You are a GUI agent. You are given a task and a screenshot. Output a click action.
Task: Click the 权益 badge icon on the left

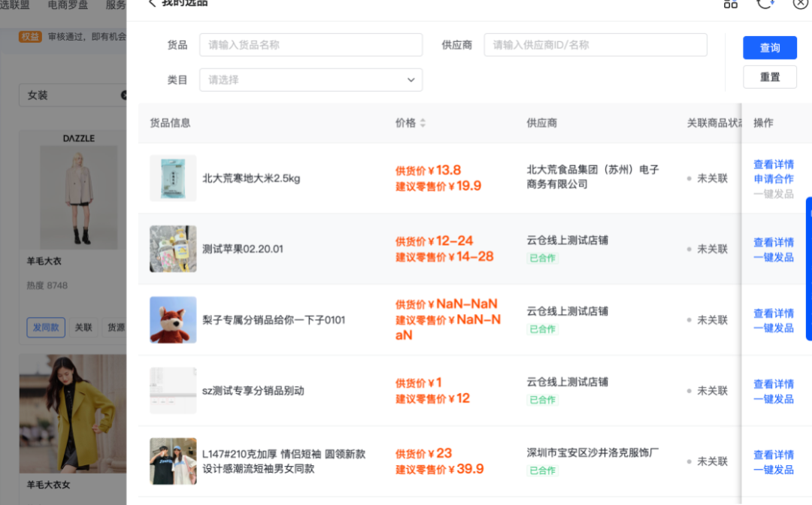(x=29, y=35)
